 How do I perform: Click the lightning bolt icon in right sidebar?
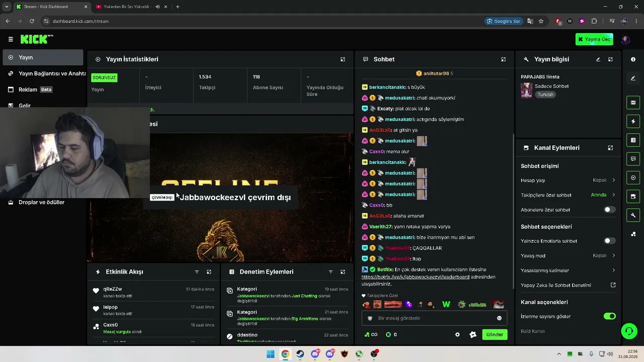[633, 121]
